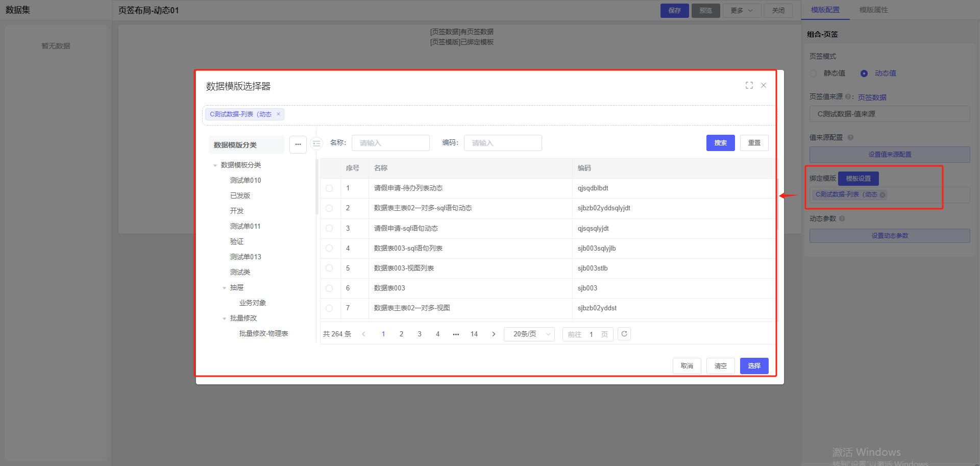Click the fullscreen icon in dialog header
Viewport: 980px width, 466px height.
tap(749, 85)
